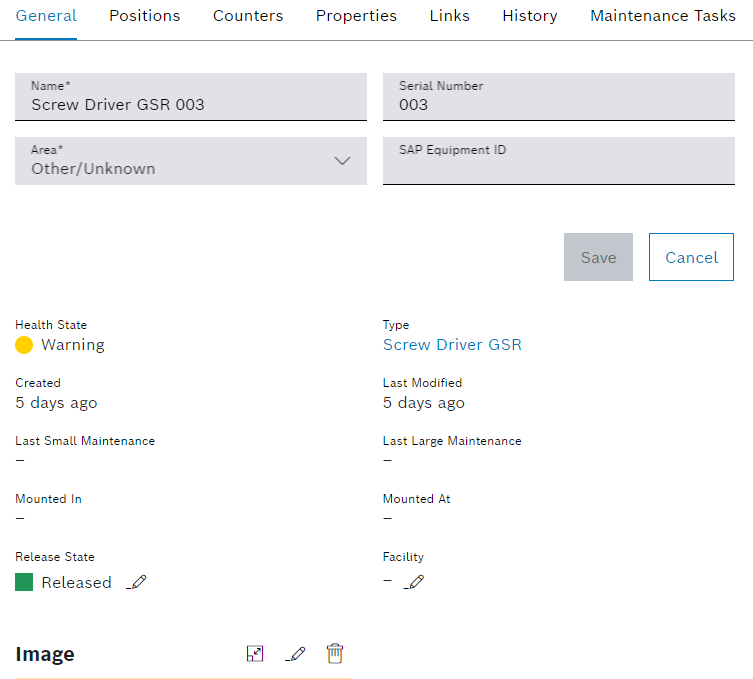
Task: Switch to the General tab
Action: [46, 16]
